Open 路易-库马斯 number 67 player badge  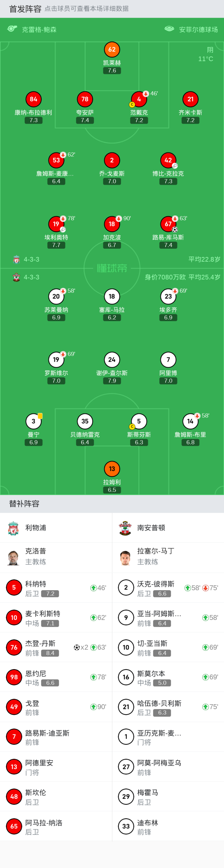(x=168, y=224)
